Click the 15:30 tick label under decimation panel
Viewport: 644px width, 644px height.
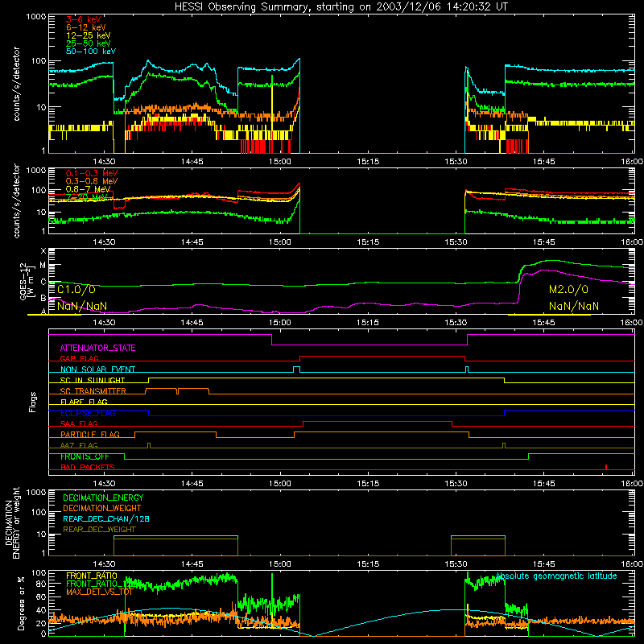[456, 564]
